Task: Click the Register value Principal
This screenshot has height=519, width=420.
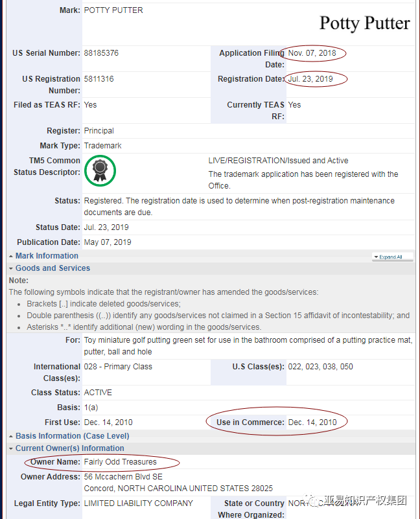Action: click(x=99, y=131)
